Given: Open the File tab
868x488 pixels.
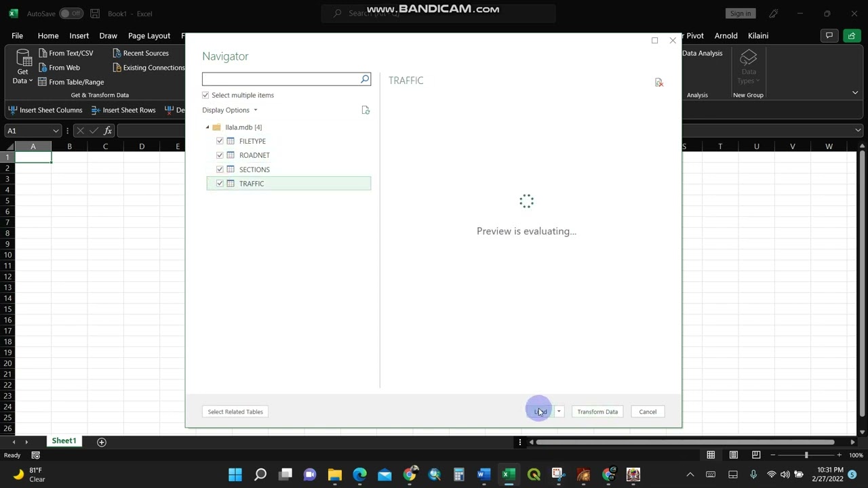Looking at the screenshot, I should [17, 36].
